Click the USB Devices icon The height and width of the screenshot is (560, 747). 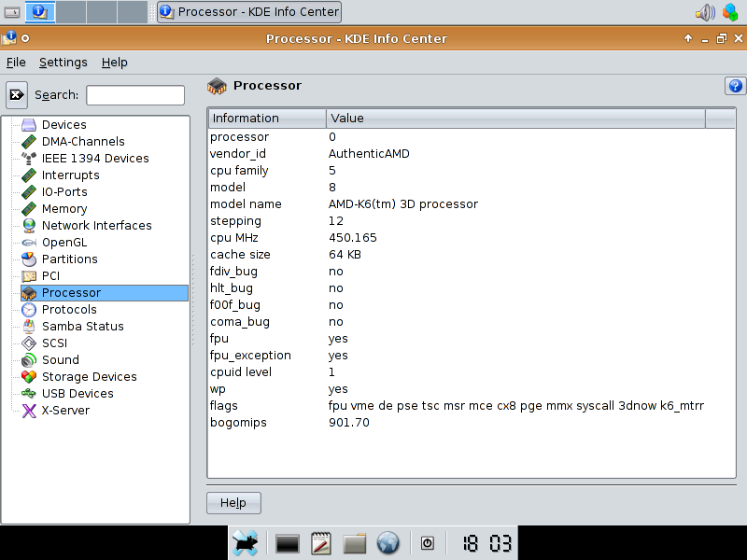29,393
